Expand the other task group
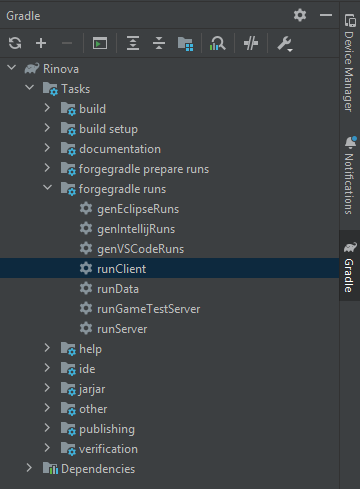 (x=47, y=408)
